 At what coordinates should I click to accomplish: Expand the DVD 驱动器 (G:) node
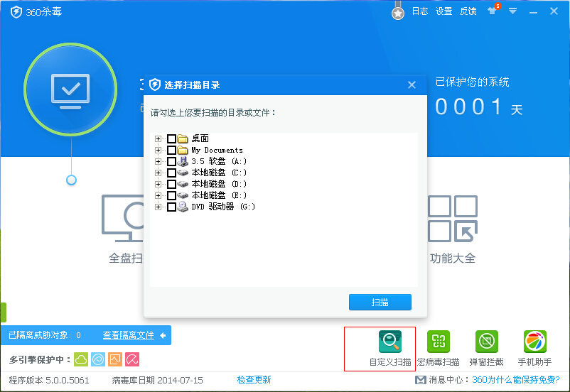pyautogui.click(x=158, y=207)
